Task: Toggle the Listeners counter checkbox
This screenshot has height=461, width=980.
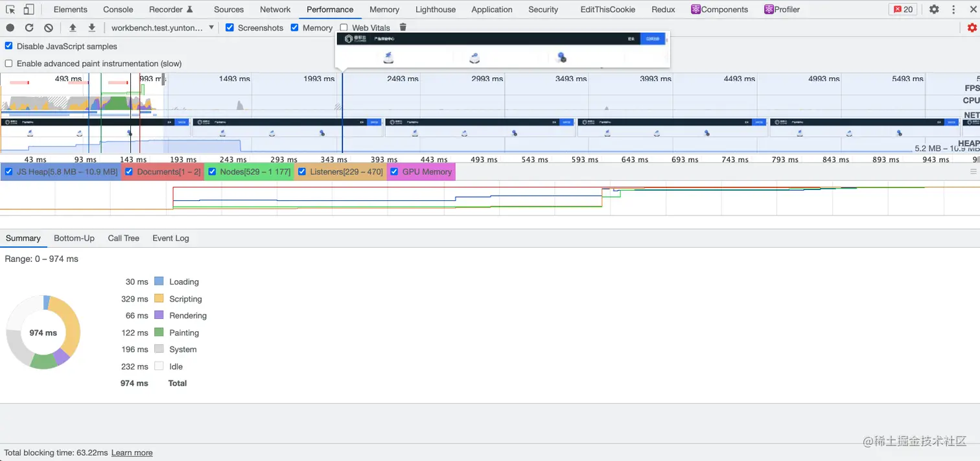Action: pos(302,172)
